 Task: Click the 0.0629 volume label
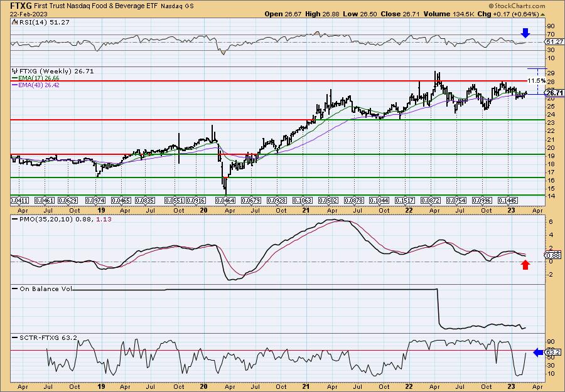point(68,200)
